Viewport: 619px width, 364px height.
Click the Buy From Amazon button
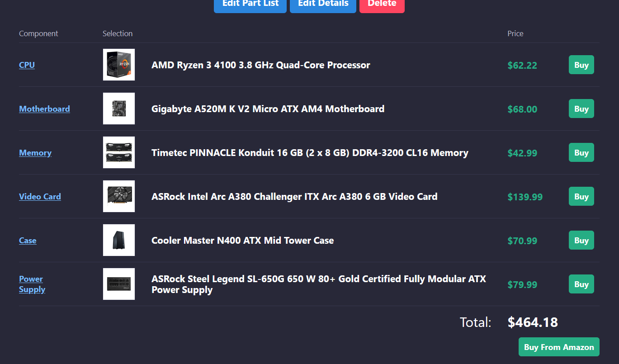click(559, 347)
